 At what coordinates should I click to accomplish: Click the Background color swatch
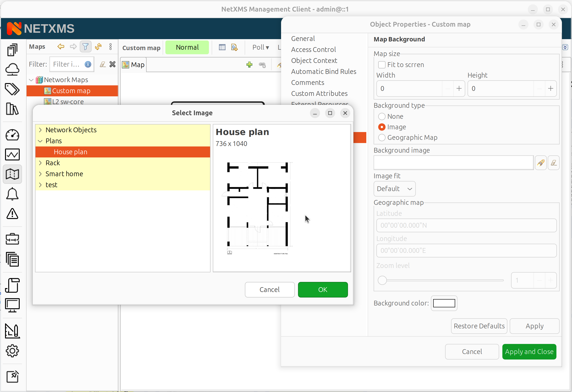coord(444,303)
